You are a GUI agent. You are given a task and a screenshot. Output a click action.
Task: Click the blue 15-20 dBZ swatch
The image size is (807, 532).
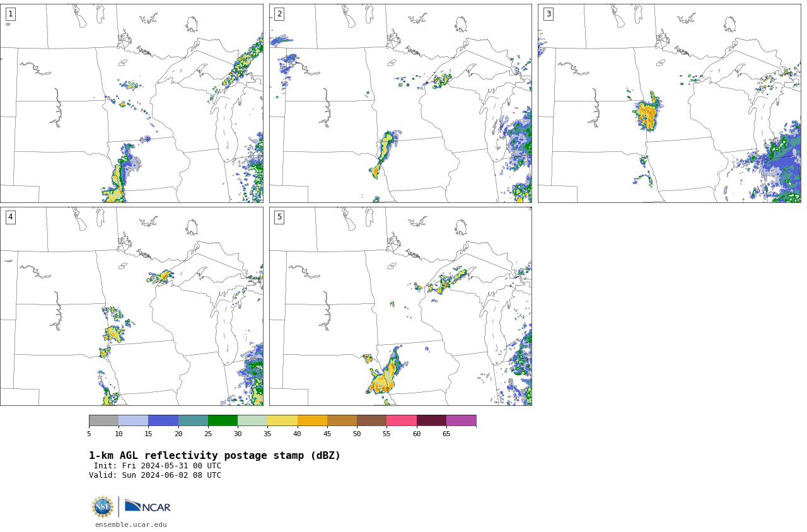click(x=163, y=420)
